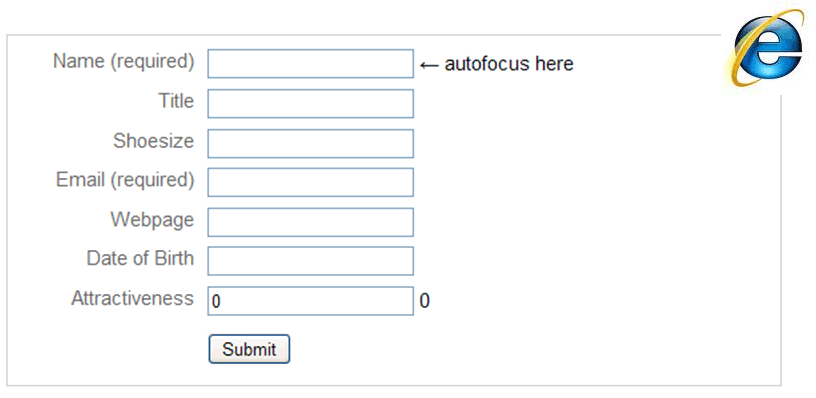
Task: Activate the Email (required) field
Action: tap(311, 182)
